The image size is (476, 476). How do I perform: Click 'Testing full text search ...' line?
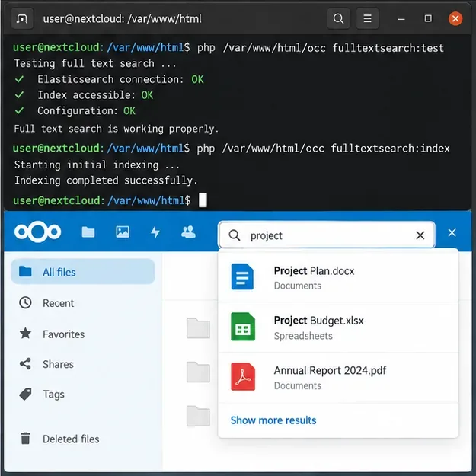95,63
